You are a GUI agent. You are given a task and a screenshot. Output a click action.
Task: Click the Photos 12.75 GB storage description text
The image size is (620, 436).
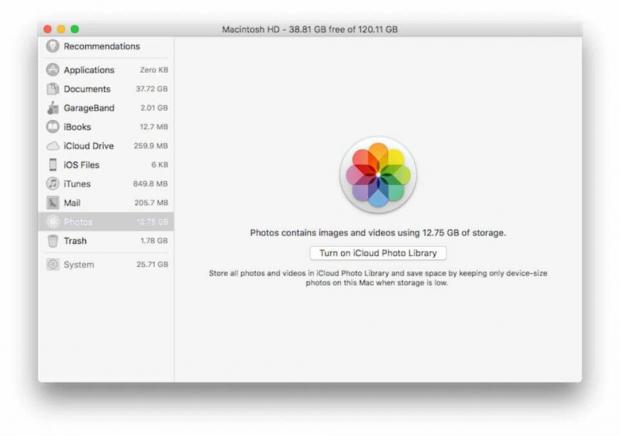click(x=377, y=233)
